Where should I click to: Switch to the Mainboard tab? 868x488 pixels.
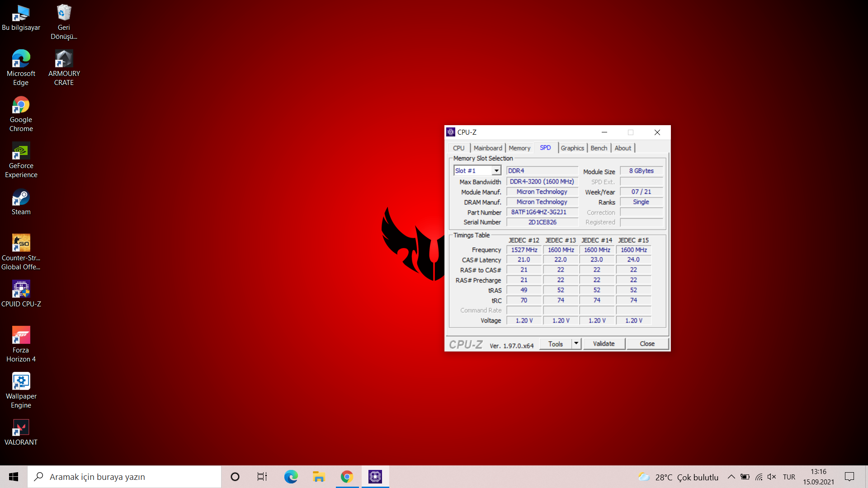pyautogui.click(x=488, y=148)
